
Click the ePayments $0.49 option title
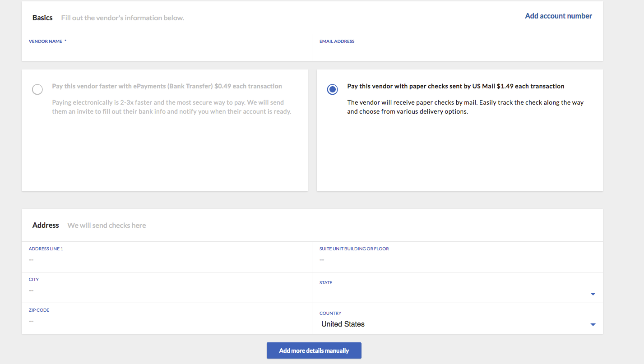coord(167,86)
